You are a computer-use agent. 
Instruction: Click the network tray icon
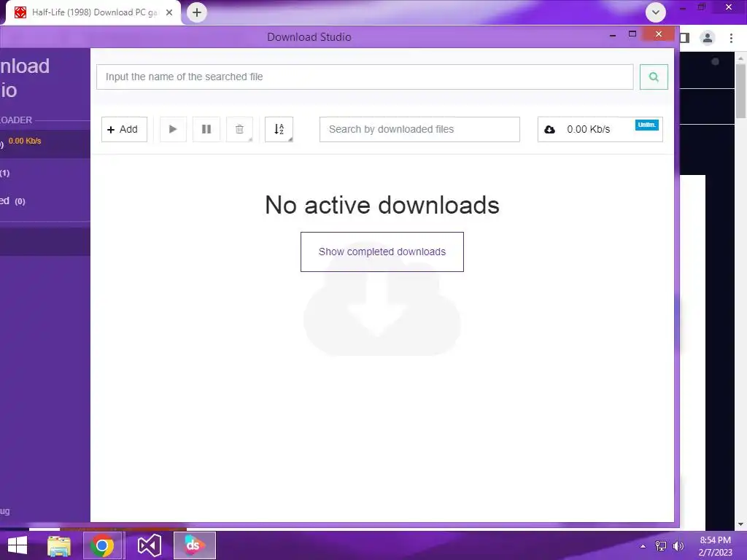point(661,547)
